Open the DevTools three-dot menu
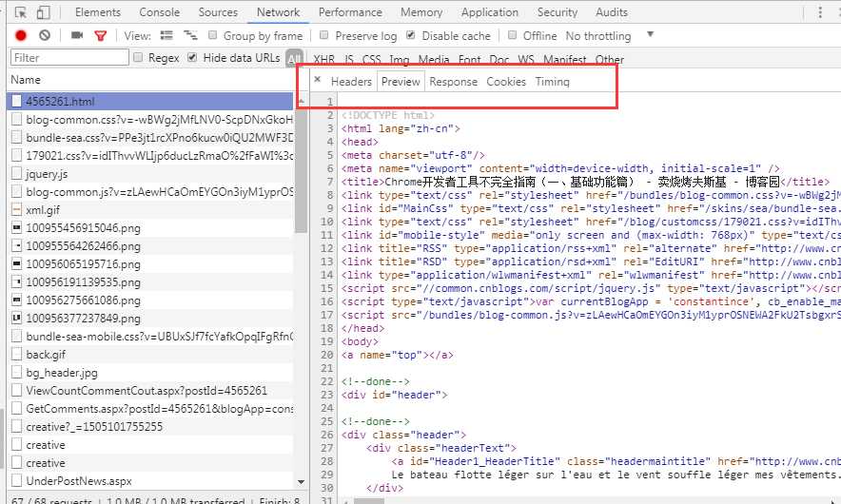The width and height of the screenshot is (841, 504). [x=820, y=12]
